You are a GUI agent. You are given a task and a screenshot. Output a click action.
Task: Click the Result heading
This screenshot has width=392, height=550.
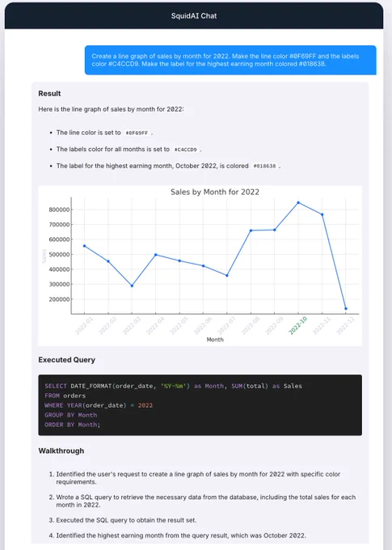pos(49,94)
